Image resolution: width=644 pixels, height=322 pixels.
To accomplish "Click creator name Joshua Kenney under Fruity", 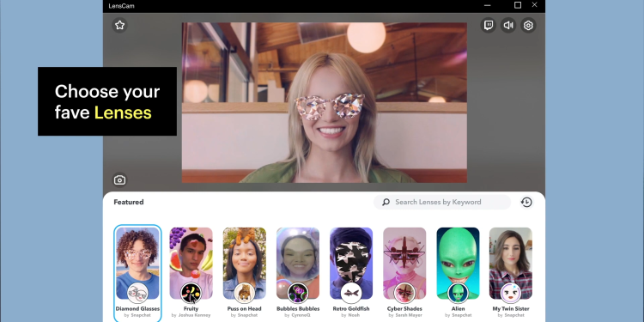I will click(194, 315).
